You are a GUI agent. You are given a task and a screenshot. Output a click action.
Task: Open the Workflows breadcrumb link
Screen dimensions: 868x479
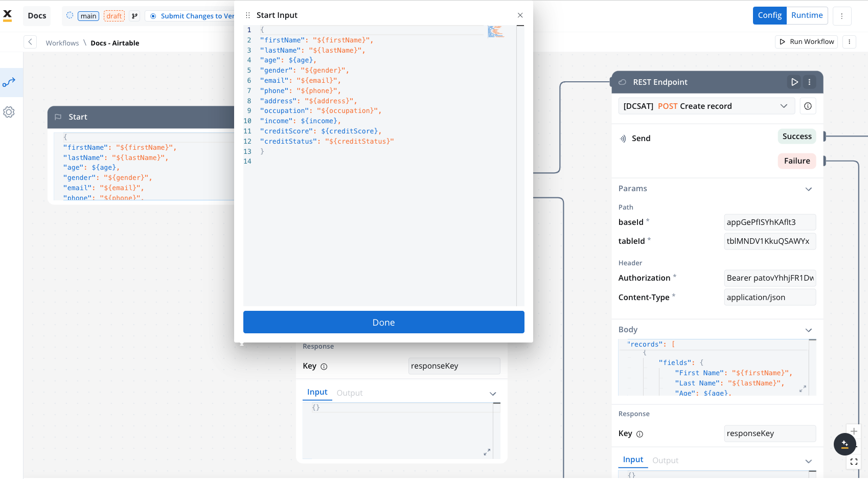click(x=62, y=43)
